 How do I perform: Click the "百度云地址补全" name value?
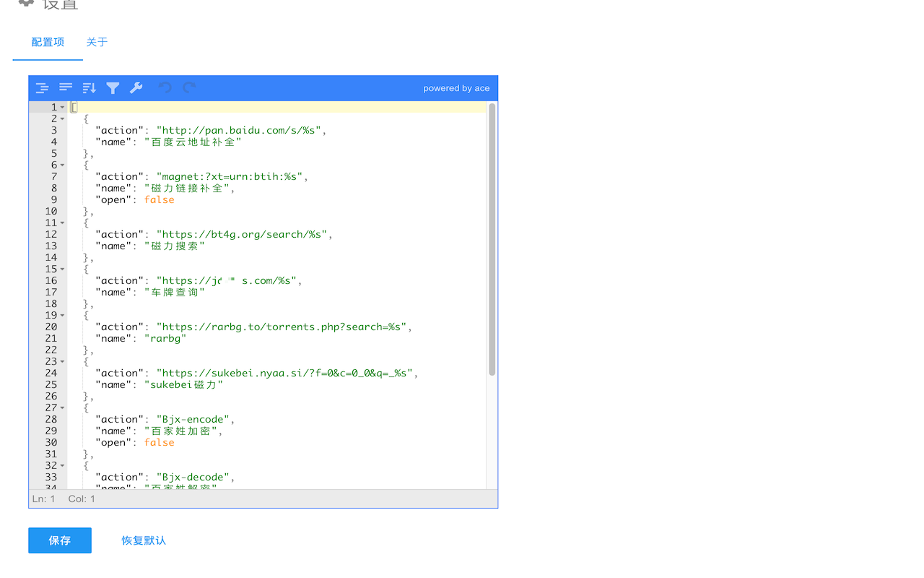(193, 142)
